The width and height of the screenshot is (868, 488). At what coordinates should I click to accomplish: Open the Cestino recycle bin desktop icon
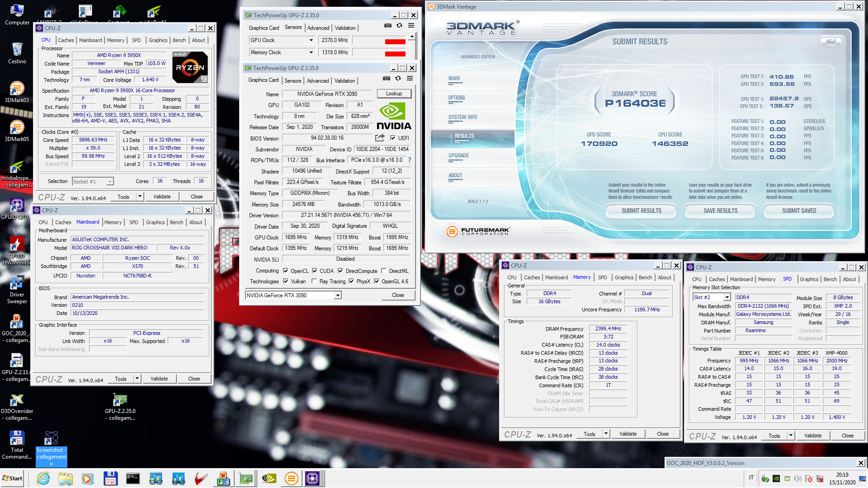[17, 53]
